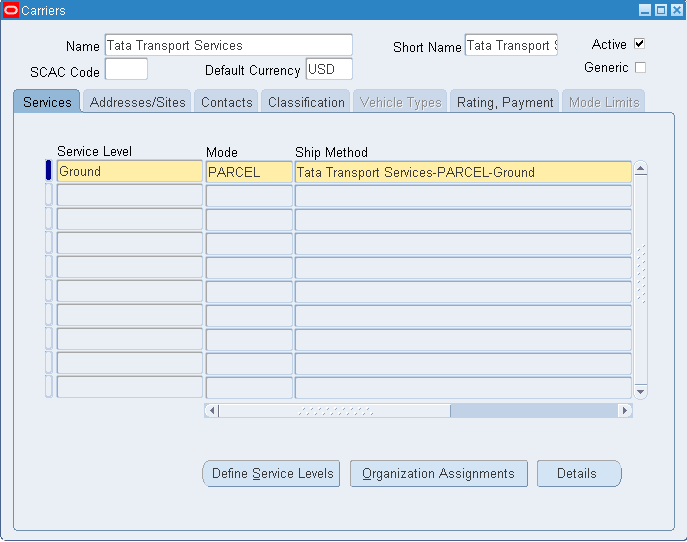This screenshot has height=542, width=687.
Task: Select the Ground row record indicator
Action: 49,171
